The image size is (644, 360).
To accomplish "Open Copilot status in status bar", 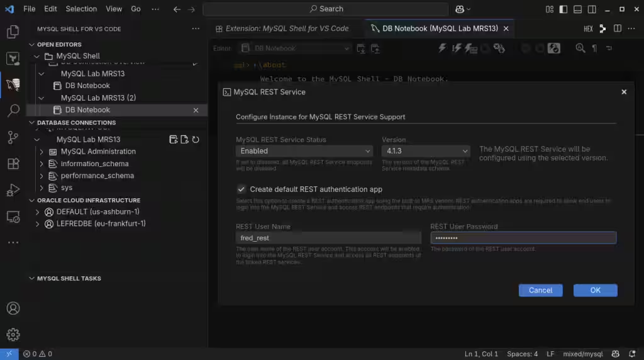I will click(x=615, y=354).
